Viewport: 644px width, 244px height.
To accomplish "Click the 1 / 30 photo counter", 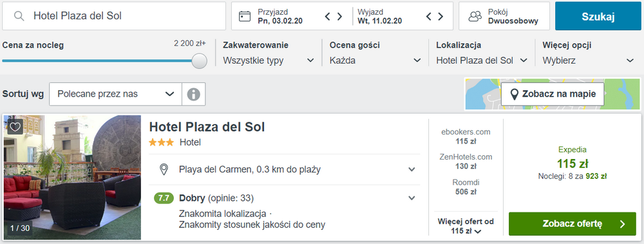I will pos(20,228).
